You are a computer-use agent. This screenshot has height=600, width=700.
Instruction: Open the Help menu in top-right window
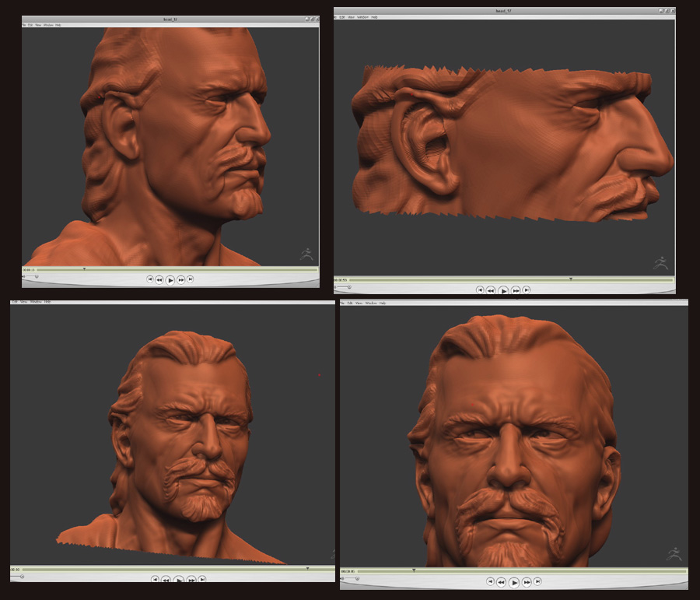pos(375,17)
